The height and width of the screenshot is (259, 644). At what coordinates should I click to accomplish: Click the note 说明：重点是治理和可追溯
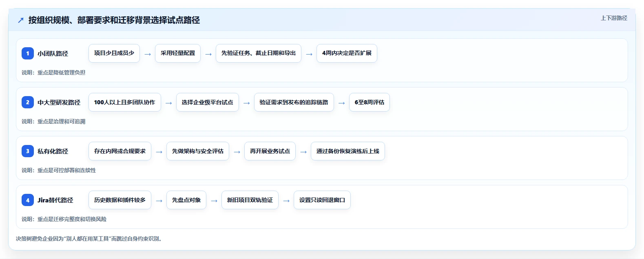pos(53,121)
